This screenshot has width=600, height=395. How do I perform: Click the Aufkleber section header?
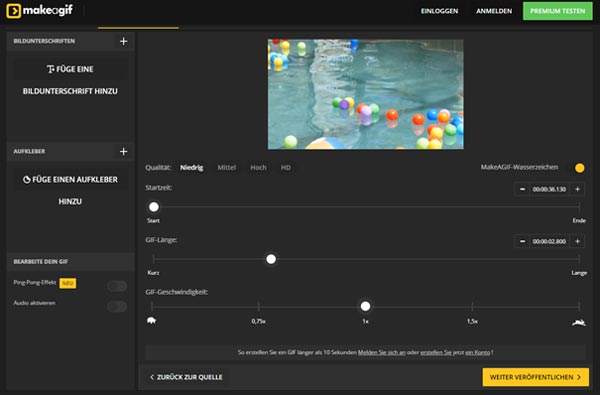pos(70,152)
